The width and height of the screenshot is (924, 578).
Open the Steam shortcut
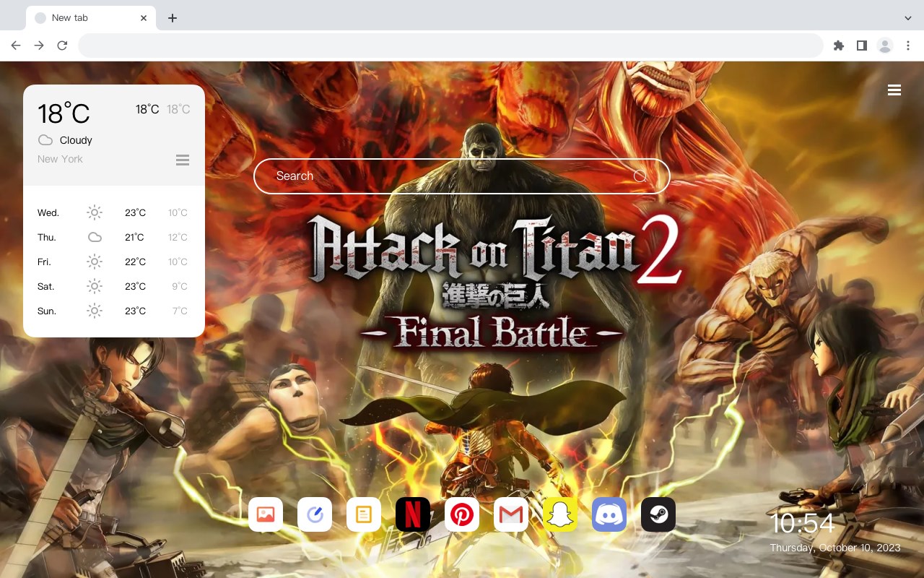tap(658, 514)
